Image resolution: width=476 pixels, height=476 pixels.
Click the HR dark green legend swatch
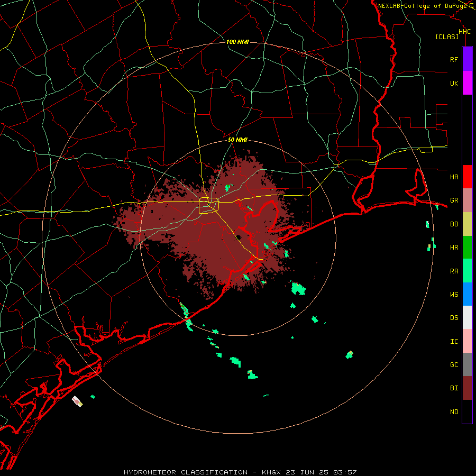tap(467, 248)
